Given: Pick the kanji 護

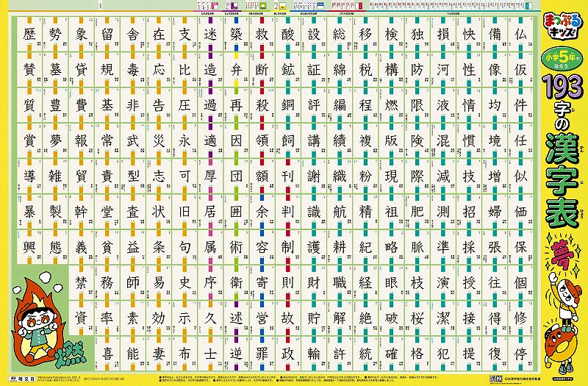Looking at the screenshot, I should pos(314,247).
